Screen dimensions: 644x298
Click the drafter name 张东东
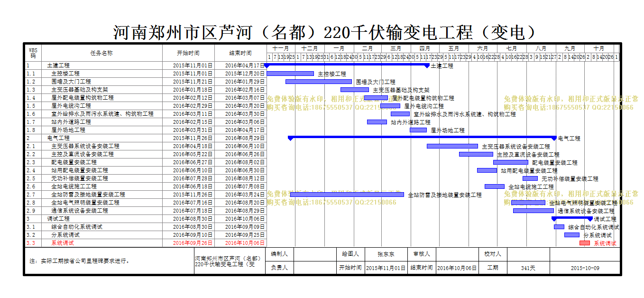pos(386,254)
